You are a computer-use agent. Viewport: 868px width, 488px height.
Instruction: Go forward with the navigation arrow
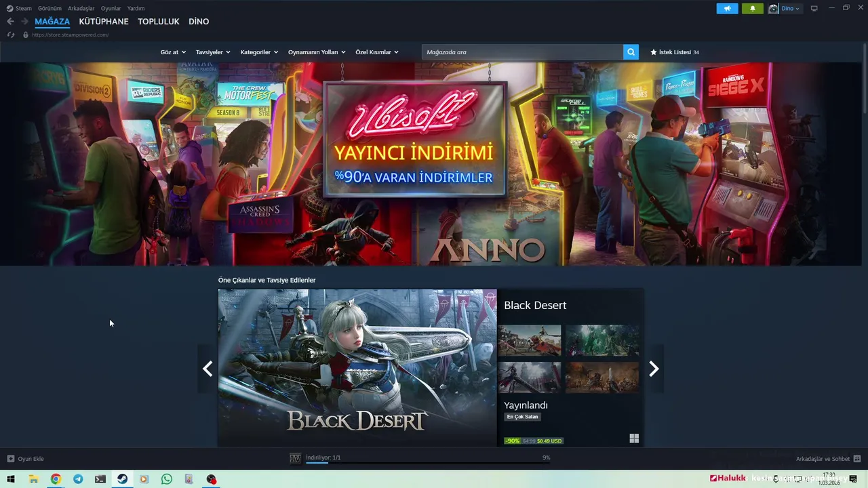pos(24,22)
